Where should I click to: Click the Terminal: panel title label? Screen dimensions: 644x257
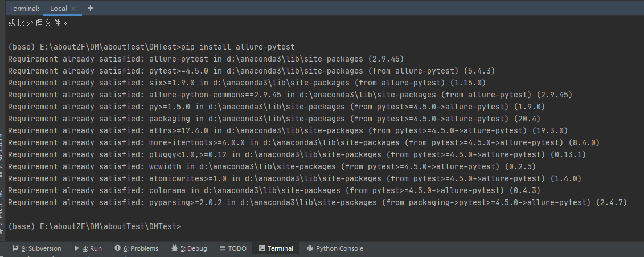click(x=24, y=9)
